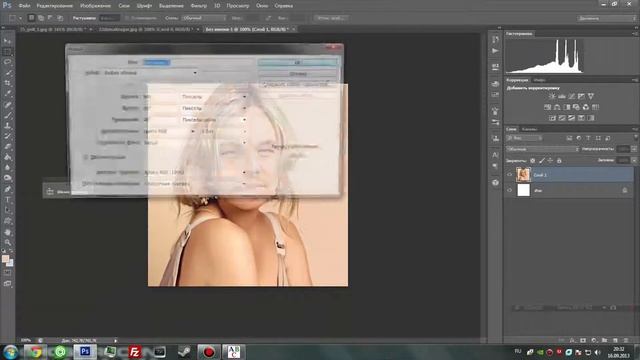This screenshot has height=360, width=640.
Task: Open the Файл menu
Action: pyautogui.click(x=24, y=6)
